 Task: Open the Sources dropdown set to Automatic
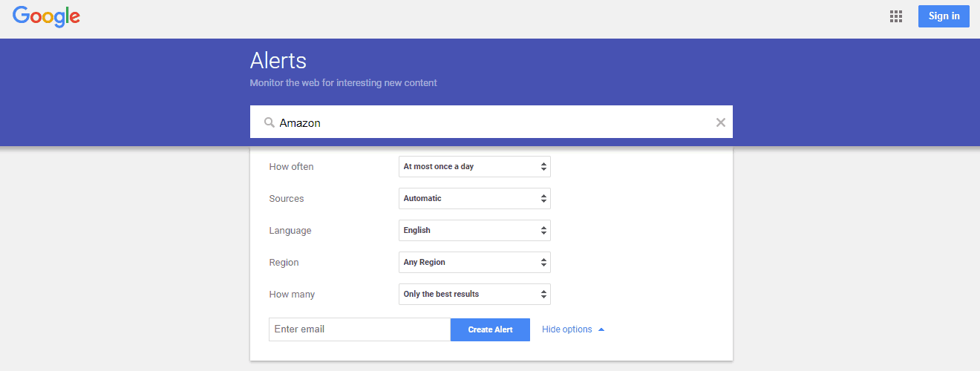coord(474,199)
